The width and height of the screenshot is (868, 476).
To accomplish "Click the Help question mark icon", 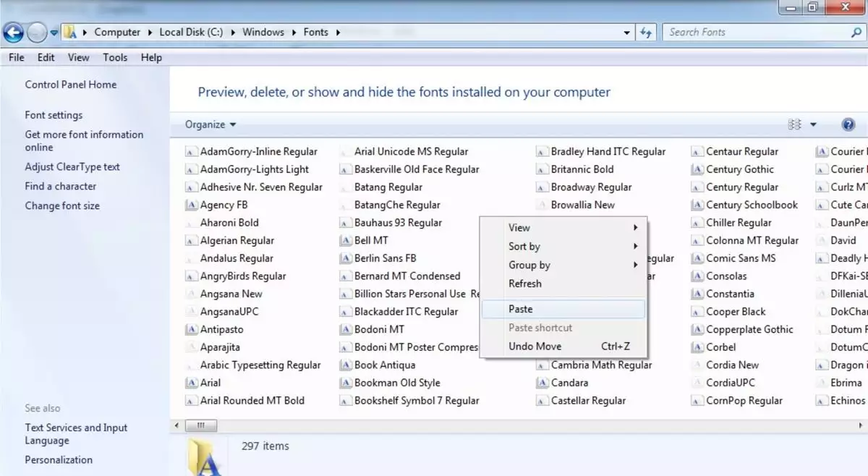I will click(x=848, y=124).
